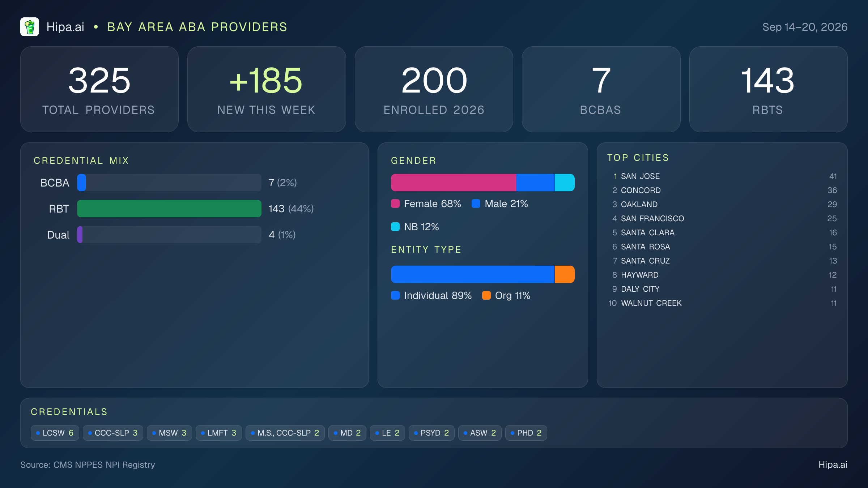
Task: Click the CREDENTIALS section heading
Action: (x=69, y=412)
